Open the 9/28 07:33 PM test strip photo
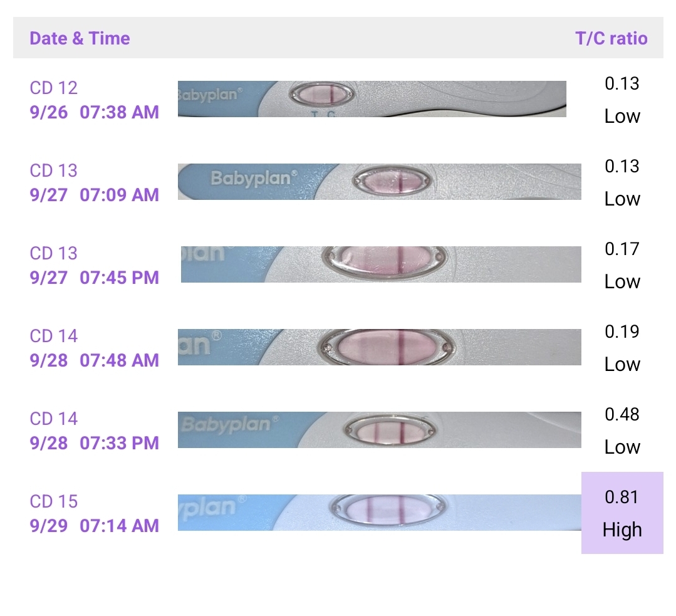Viewport: 676px width, 616px height. (x=380, y=430)
